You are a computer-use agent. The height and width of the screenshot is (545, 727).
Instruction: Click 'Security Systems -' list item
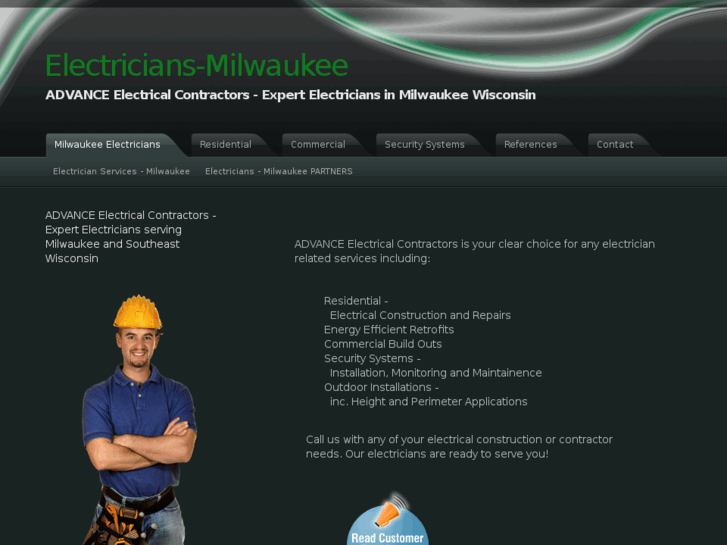pos(372,359)
